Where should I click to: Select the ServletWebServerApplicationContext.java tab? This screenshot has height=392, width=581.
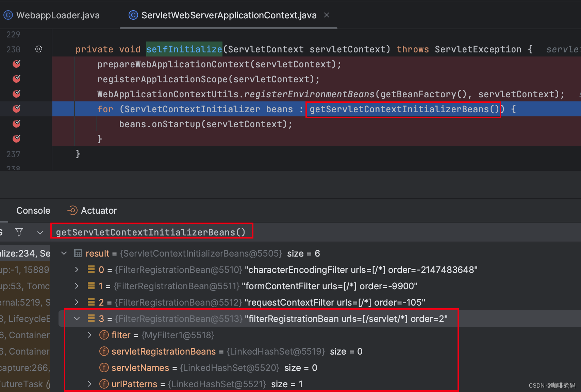coord(223,15)
